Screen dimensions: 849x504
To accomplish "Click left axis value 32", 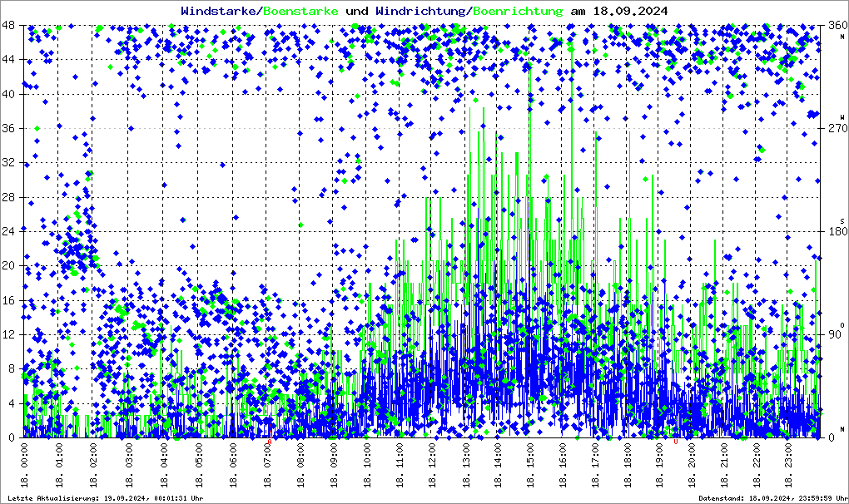I will 7,163.
